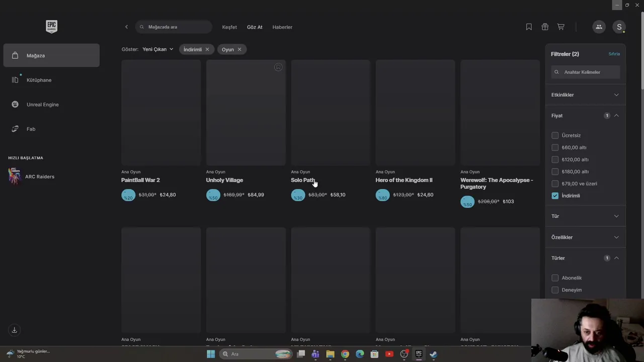Open Microsoft Teams from taskbar
Viewport: 644px width, 362px height.
pos(315,354)
